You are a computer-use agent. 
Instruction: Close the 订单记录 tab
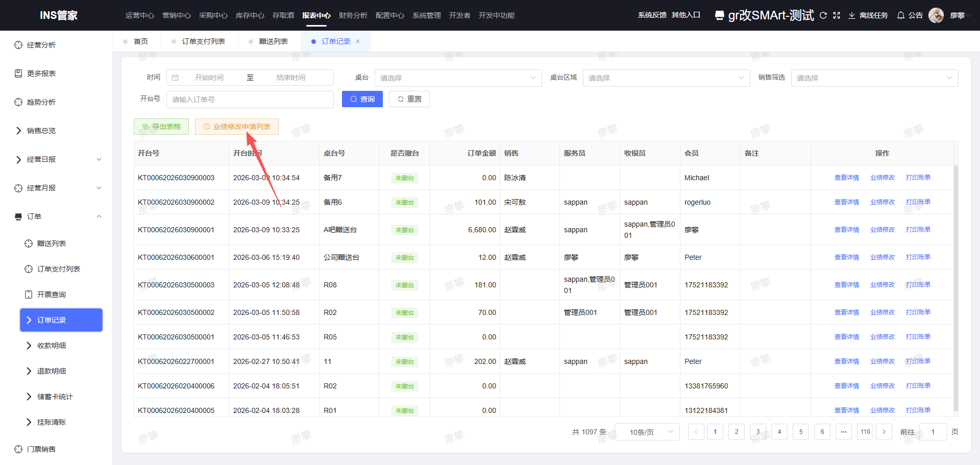358,41
